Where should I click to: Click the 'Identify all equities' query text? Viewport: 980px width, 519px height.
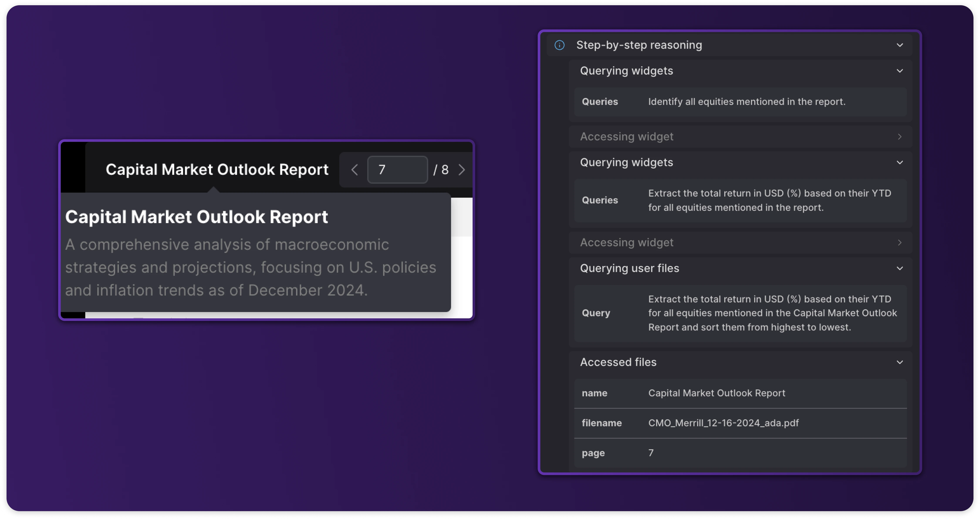(x=746, y=102)
